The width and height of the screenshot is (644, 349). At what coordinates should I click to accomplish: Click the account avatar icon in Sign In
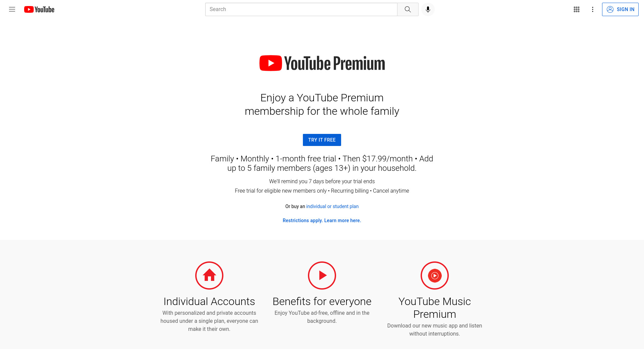click(x=610, y=9)
